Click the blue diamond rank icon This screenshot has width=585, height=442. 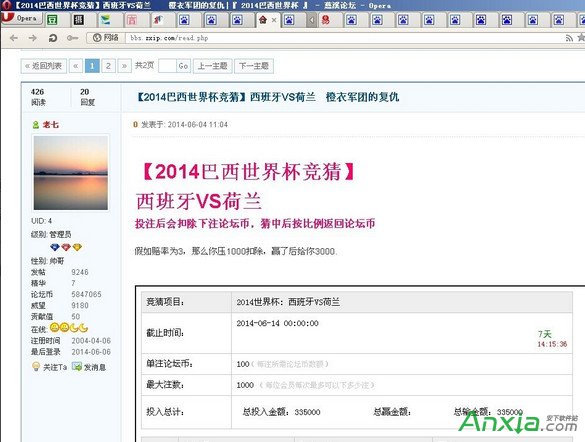click(x=55, y=247)
